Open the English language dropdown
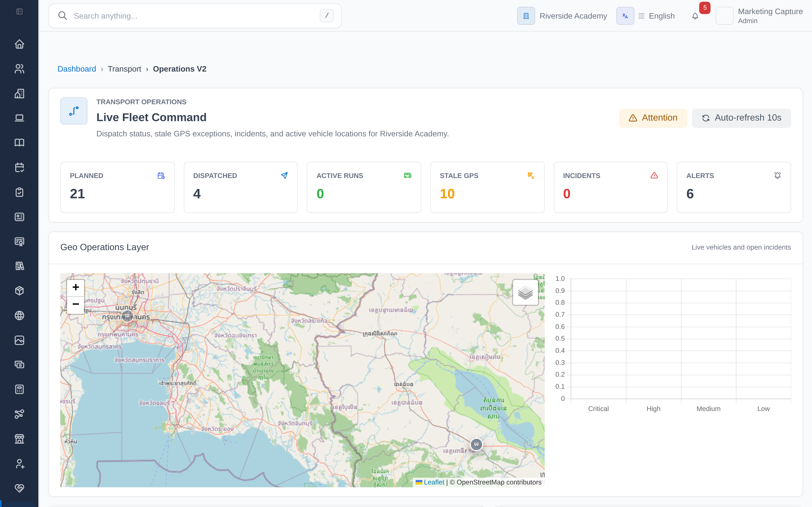Image resolution: width=812 pixels, height=507 pixels. (656, 16)
